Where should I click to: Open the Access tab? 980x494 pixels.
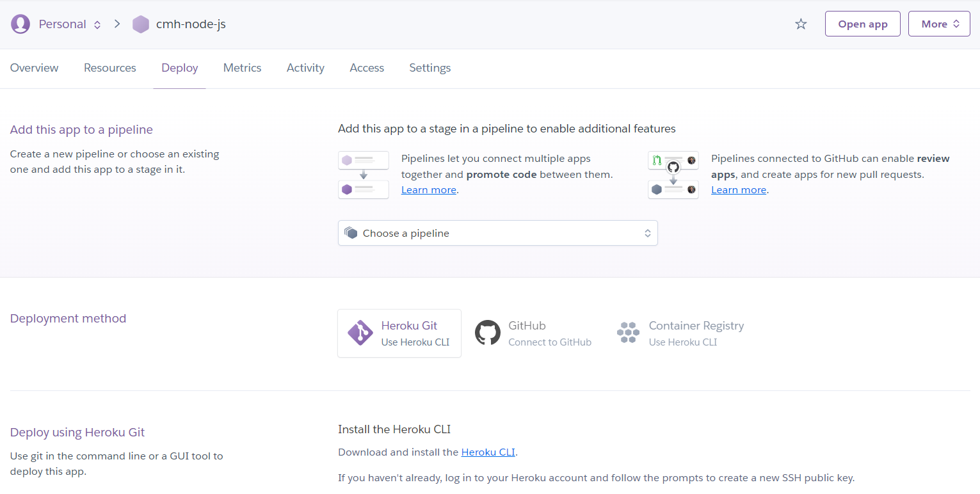point(367,68)
